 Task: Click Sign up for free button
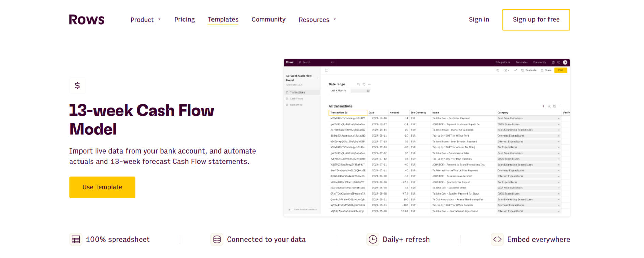[x=536, y=20]
